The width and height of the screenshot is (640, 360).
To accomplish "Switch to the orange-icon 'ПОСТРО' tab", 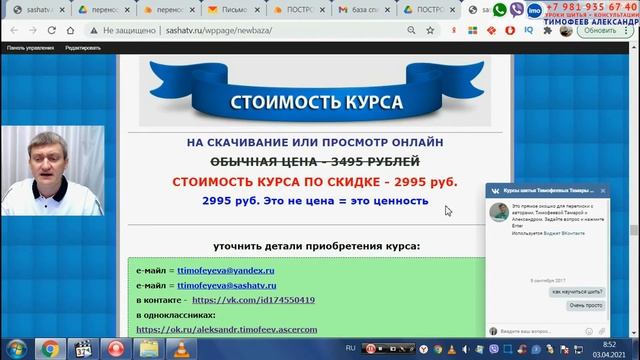I will coord(299,10).
